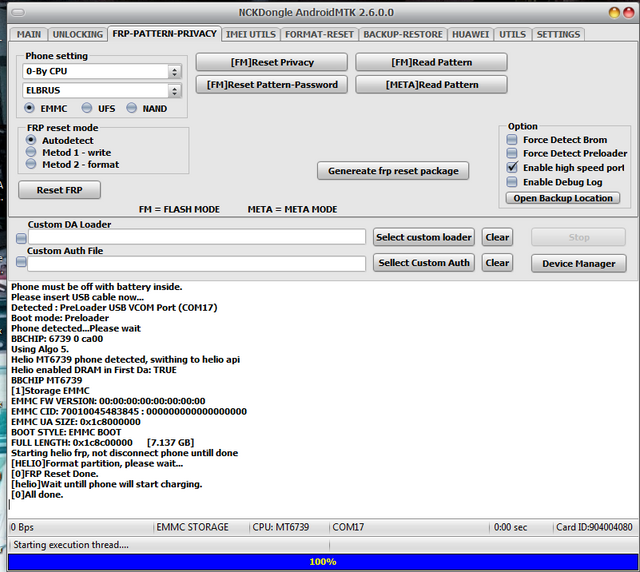Click 'Using Algo 5.' log line
This screenshot has width=640, height=572.
40,349
